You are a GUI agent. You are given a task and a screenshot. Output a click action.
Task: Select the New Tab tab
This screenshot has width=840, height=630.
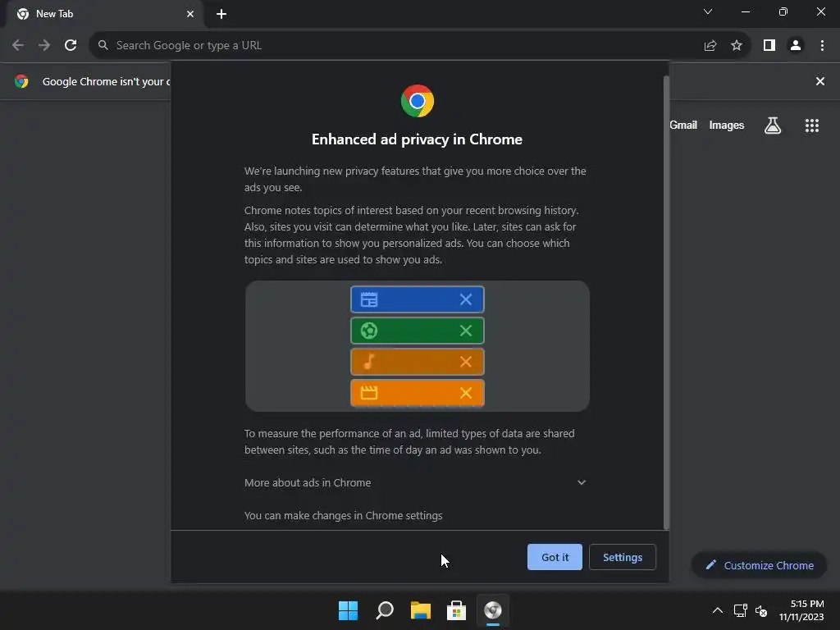[105, 15]
